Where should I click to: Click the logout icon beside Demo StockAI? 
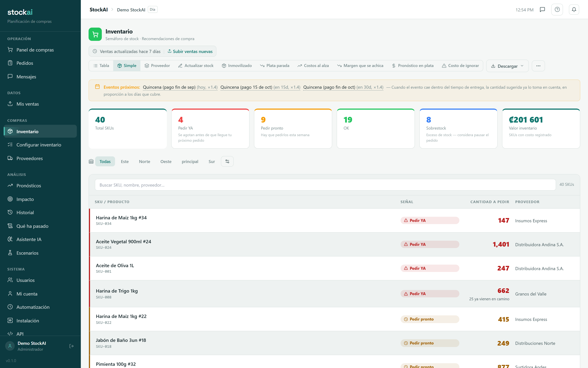click(71, 346)
